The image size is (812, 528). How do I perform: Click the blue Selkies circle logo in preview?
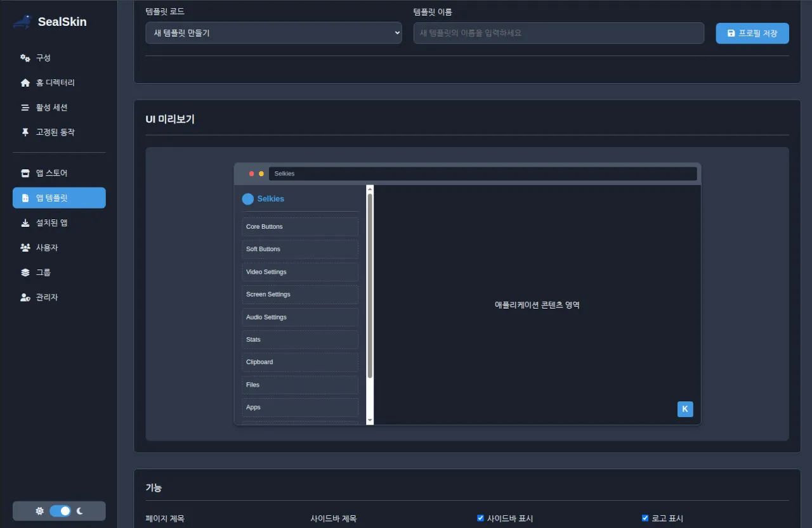248,199
